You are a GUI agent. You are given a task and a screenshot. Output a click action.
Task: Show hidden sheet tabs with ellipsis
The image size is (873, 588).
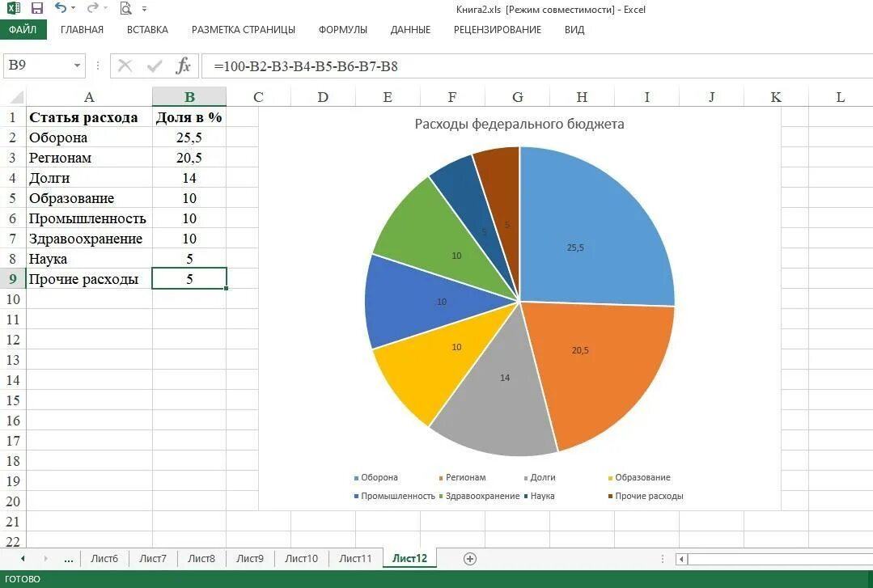[x=69, y=559]
